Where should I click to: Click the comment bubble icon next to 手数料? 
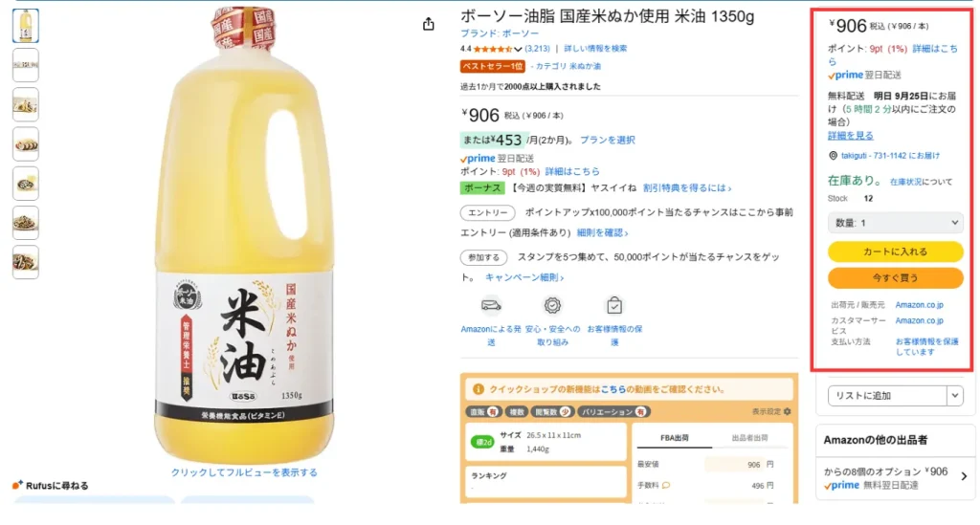click(666, 485)
